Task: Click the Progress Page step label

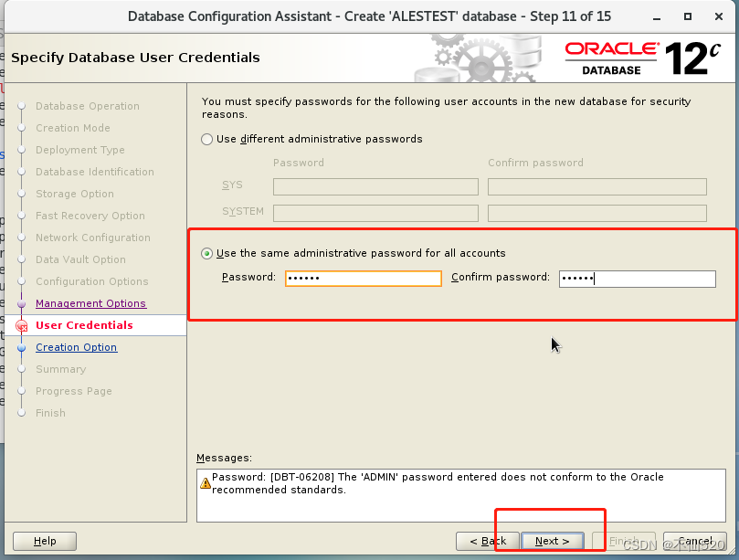Action: [x=74, y=391]
